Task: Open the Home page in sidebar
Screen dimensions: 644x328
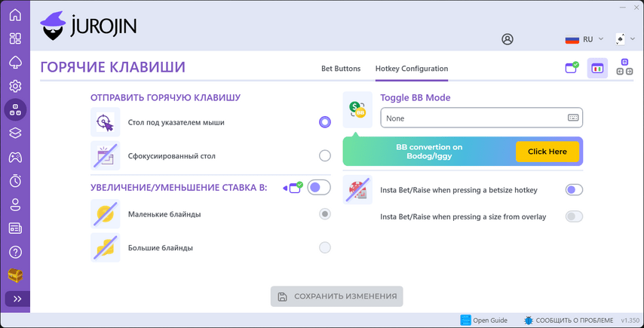Action: pyautogui.click(x=15, y=15)
